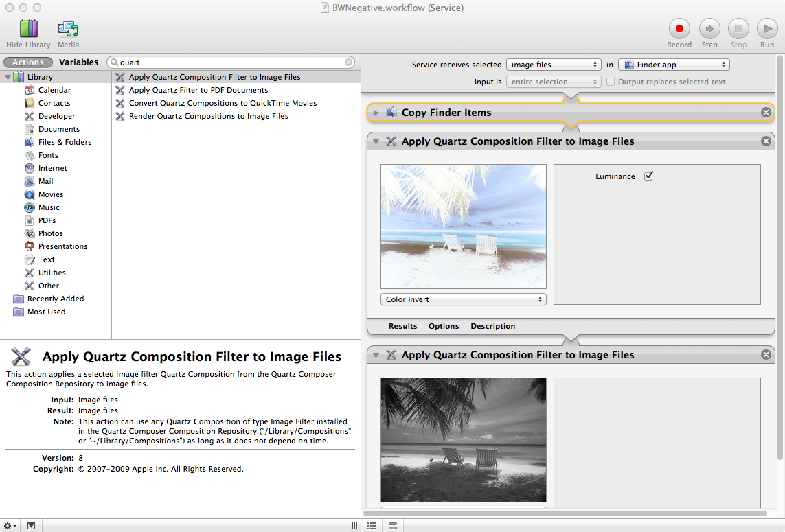This screenshot has height=532, width=785.
Task: Open the 'entire selection' input dropdown
Action: pyautogui.click(x=553, y=82)
